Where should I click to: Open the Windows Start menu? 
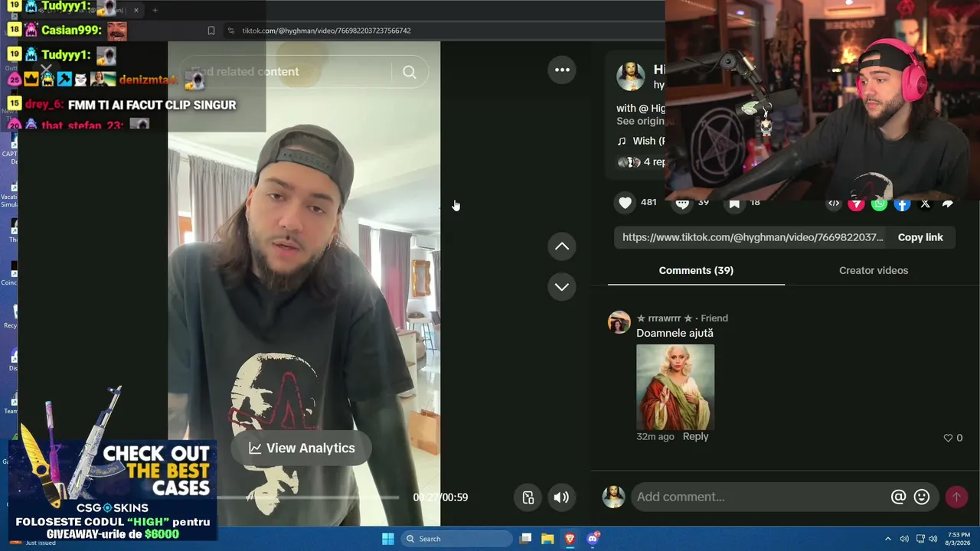[388, 539]
